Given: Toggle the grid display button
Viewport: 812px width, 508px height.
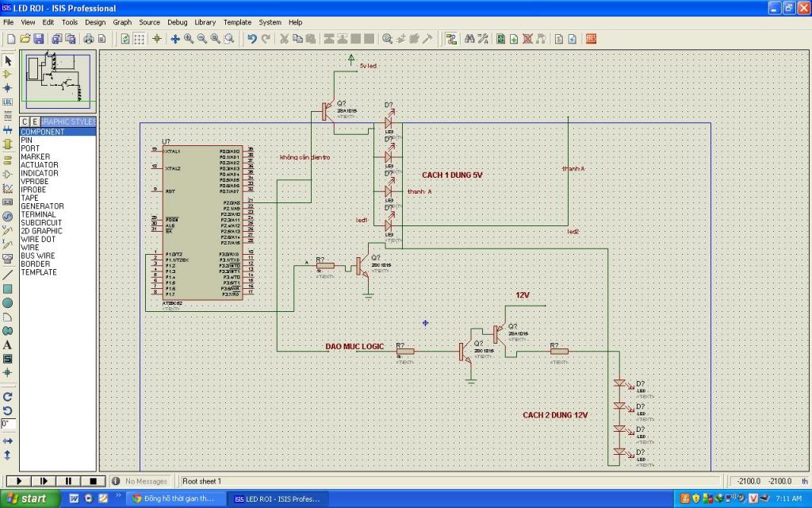Looking at the screenshot, I should coord(139,38).
